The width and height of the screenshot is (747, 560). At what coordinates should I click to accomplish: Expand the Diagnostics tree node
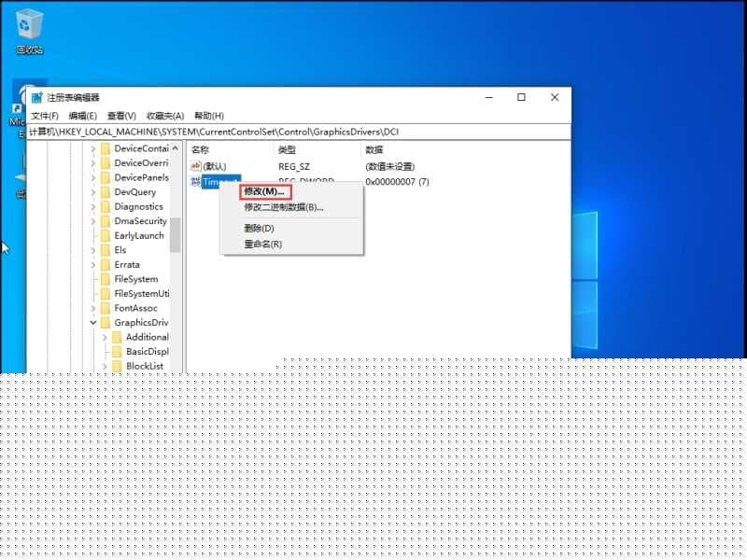tap(92, 206)
